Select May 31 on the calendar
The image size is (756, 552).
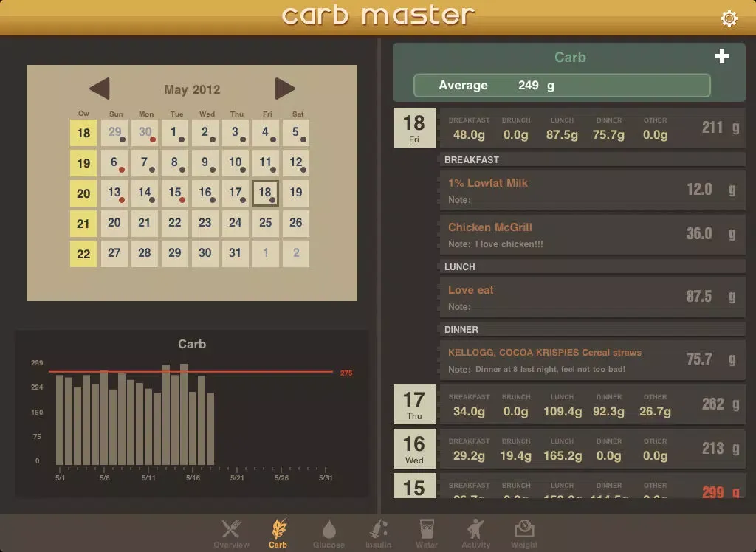[235, 254]
